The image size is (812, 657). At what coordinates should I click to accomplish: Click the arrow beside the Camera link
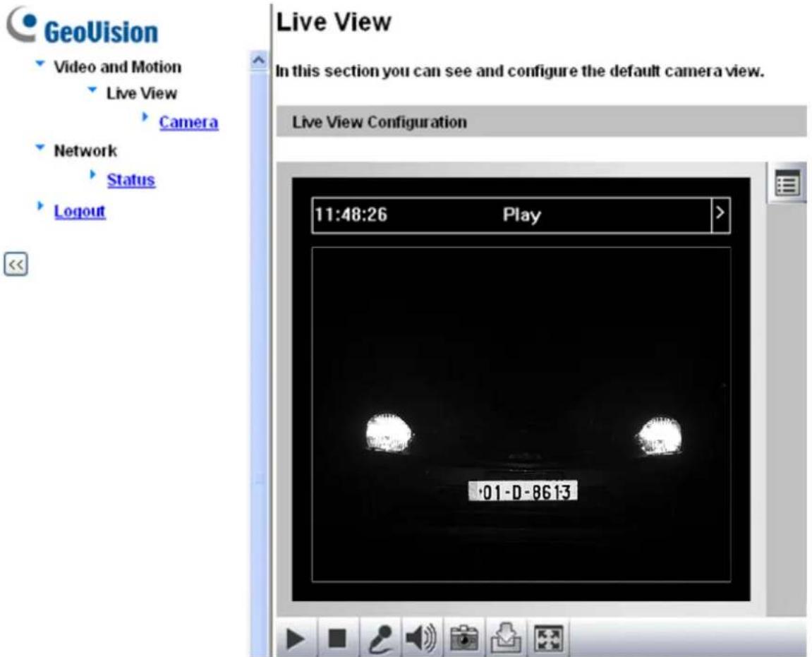(x=145, y=117)
